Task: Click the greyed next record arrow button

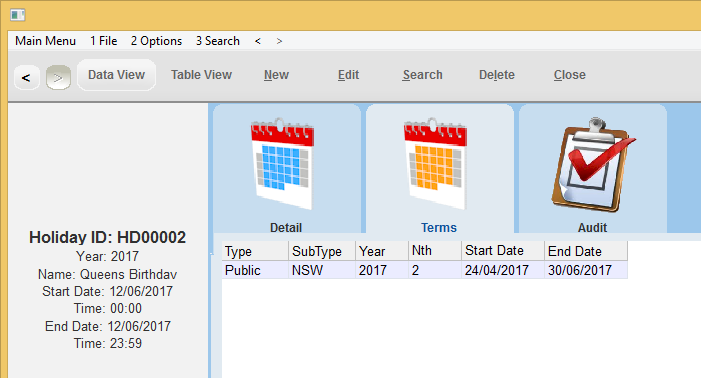Action: [58, 77]
